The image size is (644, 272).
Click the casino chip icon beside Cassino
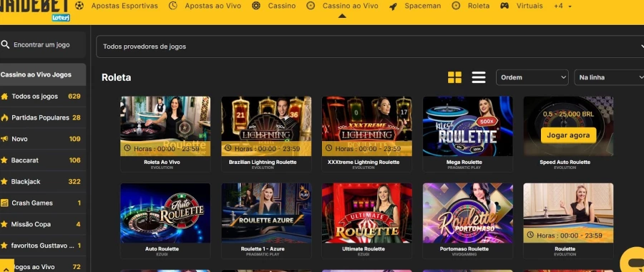click(256, 6)
